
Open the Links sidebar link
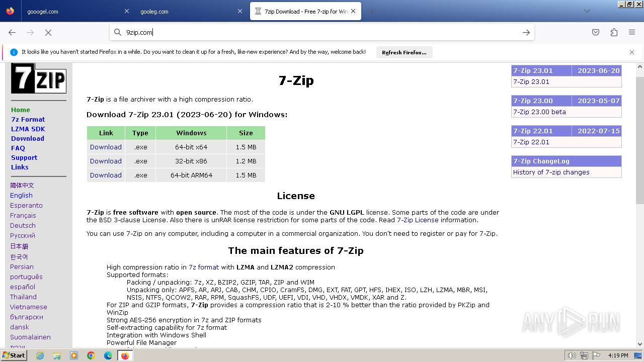20,167
